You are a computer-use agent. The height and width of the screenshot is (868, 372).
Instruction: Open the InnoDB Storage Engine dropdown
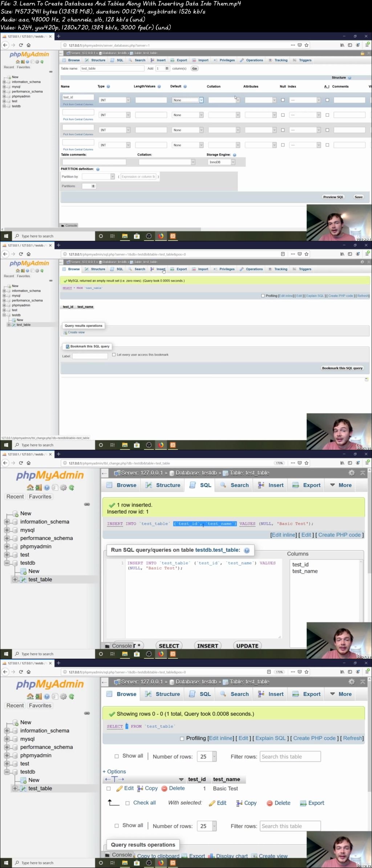(222, 162)
